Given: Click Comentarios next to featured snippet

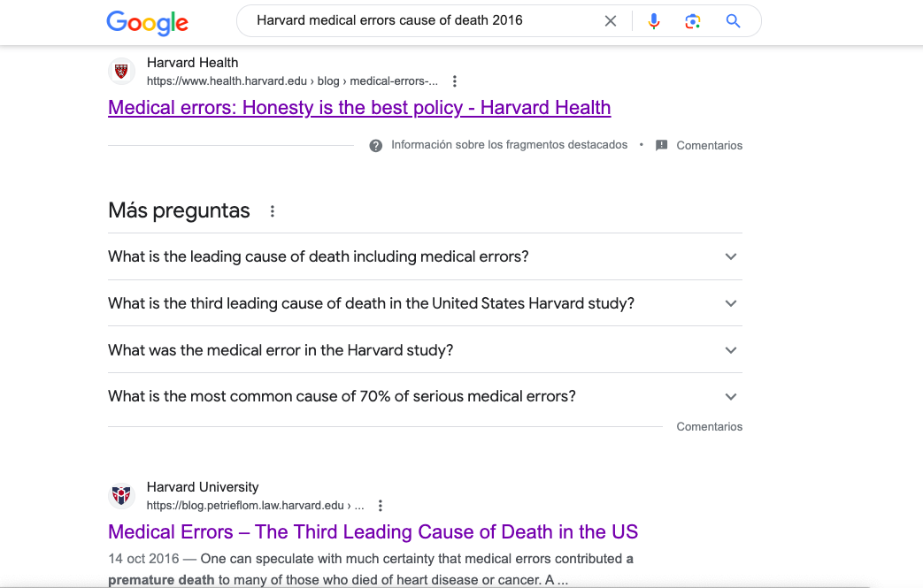Looking at the screenshot, I should point(710,145).
